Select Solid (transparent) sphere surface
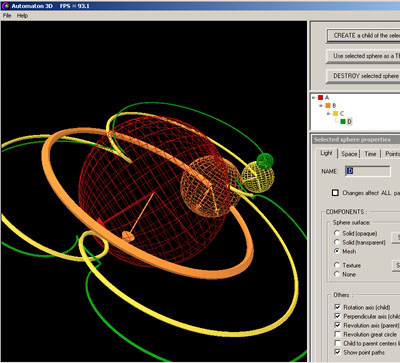400x363 pixels. [x=337, y=242]
